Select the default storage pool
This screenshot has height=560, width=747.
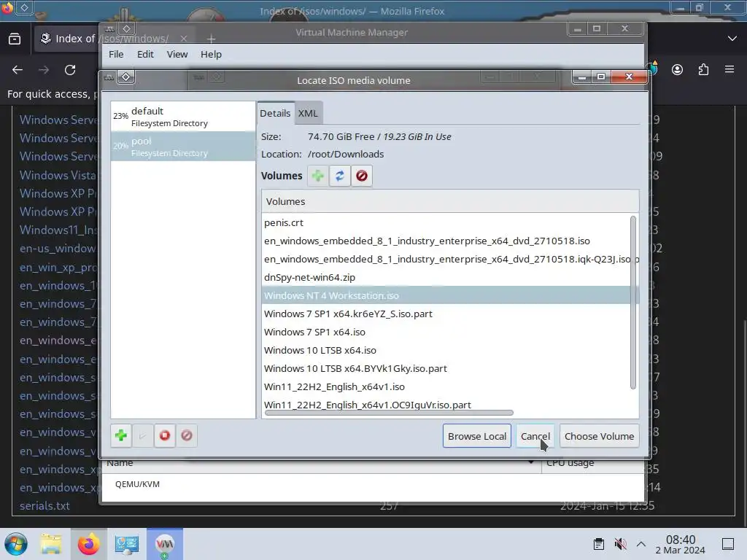point(183,116)
